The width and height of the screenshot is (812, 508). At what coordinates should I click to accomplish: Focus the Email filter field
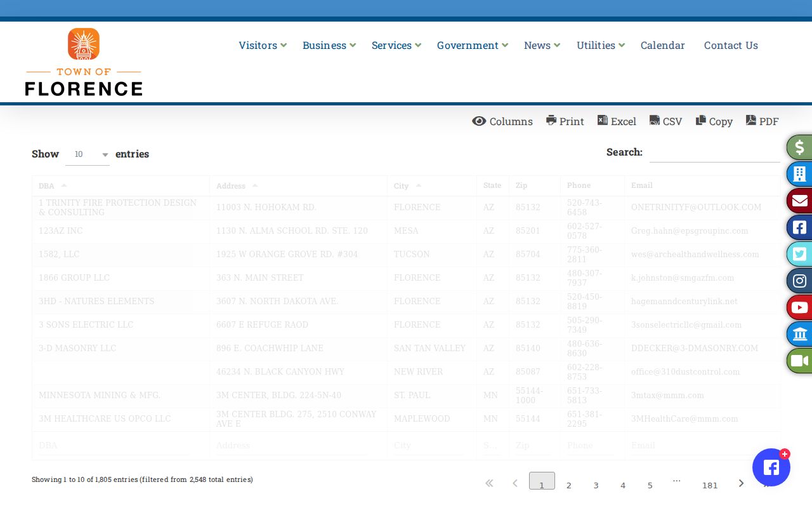702,446
